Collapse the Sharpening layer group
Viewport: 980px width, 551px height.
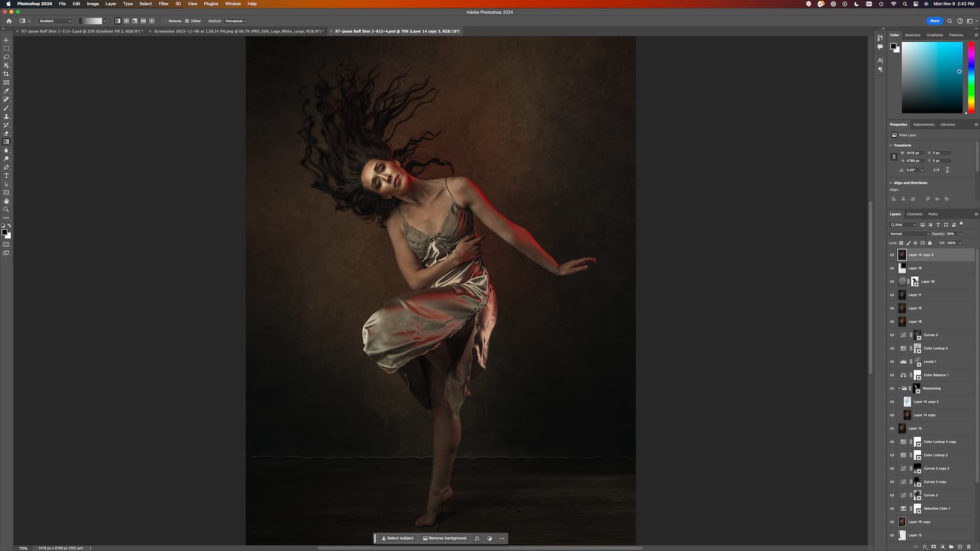point(899,388)
